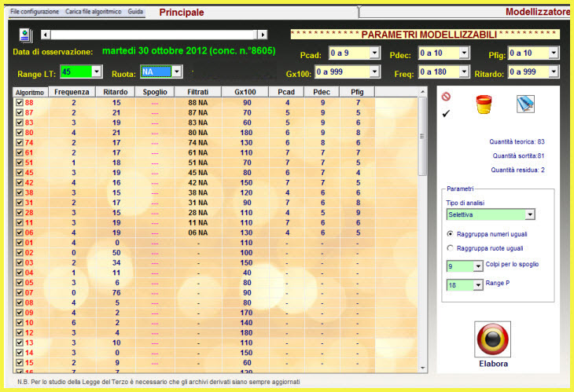Click the red prohibition deselect icon
Screen dimensions: 574x392
click(x=446, y=97)
